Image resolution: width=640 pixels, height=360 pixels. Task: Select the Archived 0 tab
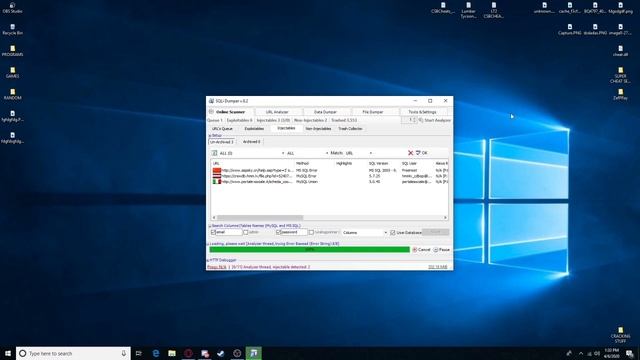click(x=251, y=142)
